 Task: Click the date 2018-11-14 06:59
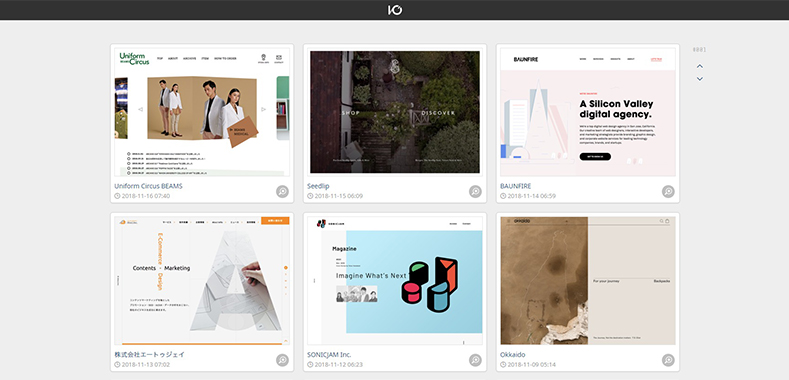(531, 196)
